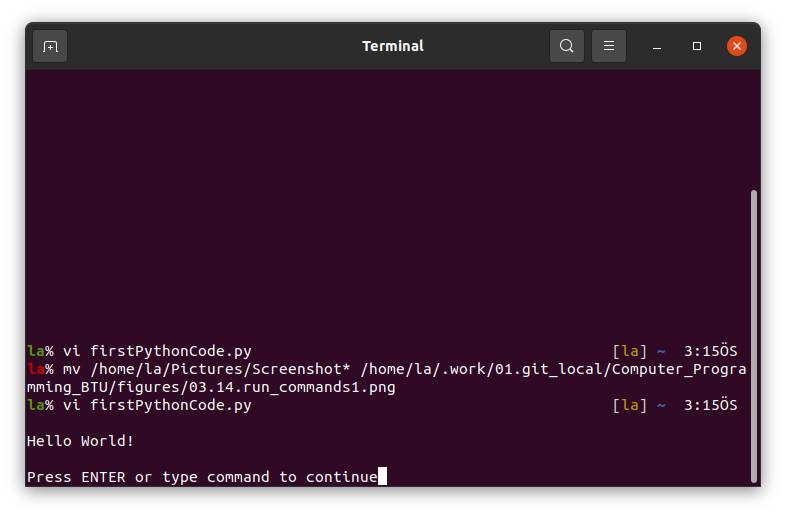
Task: Open the hamburger menu
Action: (609, 46)
